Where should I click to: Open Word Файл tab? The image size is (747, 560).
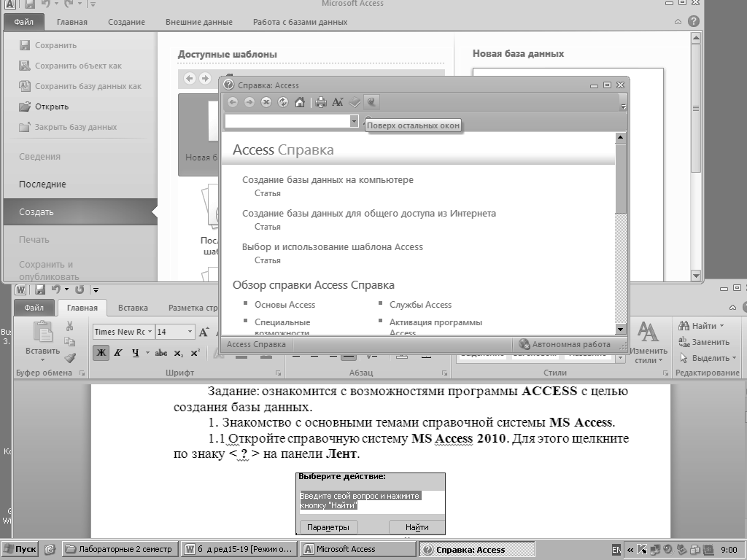(34, 308)
